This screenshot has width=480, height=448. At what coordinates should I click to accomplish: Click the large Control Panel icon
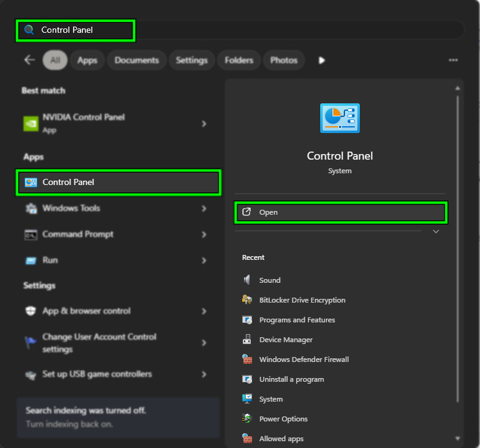coord(339,118)
